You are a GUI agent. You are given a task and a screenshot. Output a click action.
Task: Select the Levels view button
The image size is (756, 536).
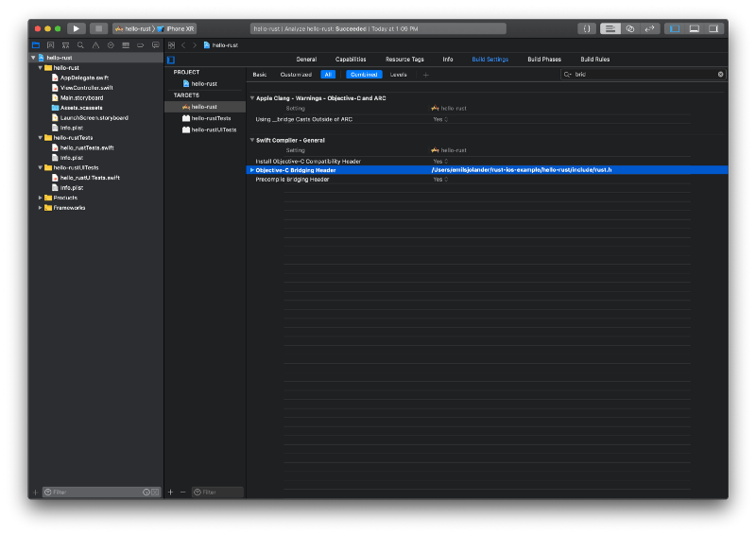coord(398,75)
